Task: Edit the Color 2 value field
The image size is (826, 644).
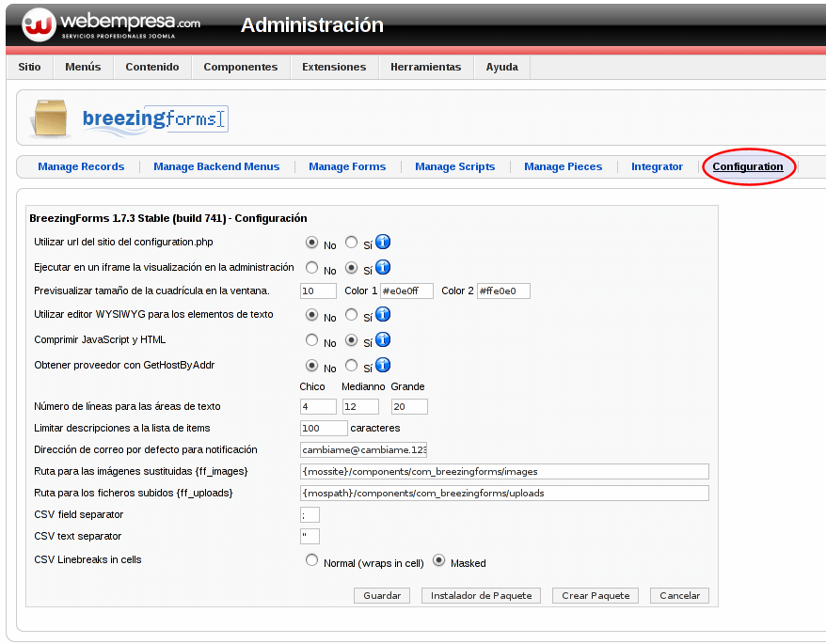Action: tap(503, 291)
